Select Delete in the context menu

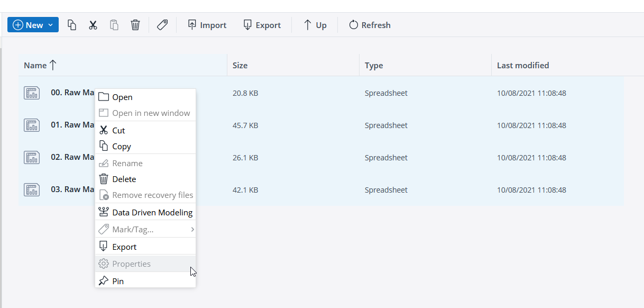(x=124, y=179)
